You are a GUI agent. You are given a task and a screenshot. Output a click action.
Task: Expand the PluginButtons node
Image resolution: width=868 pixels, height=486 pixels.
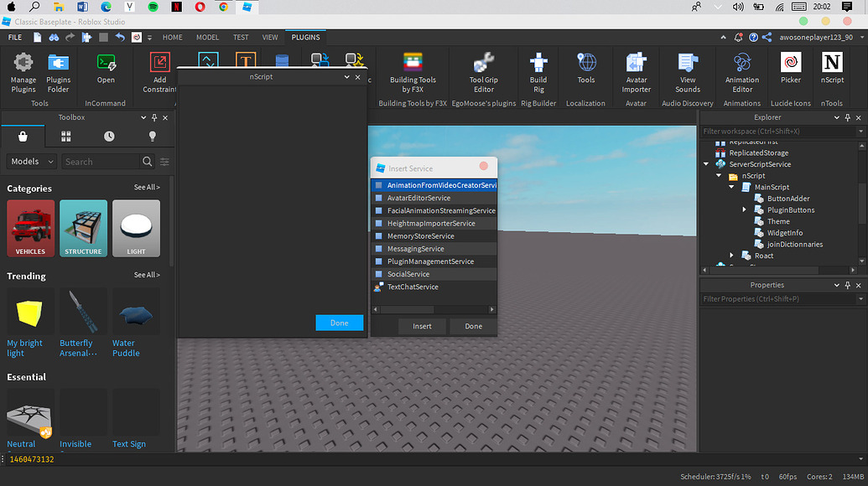coord(745,210)
